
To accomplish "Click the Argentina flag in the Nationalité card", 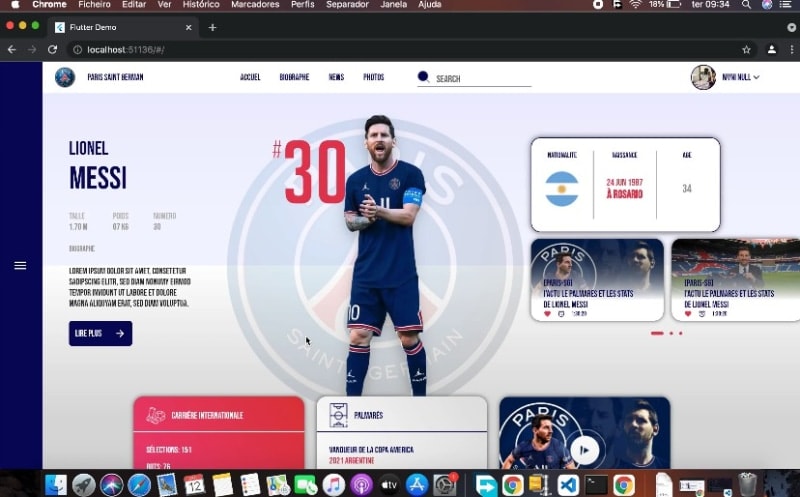I will click(x=561, y=189).
